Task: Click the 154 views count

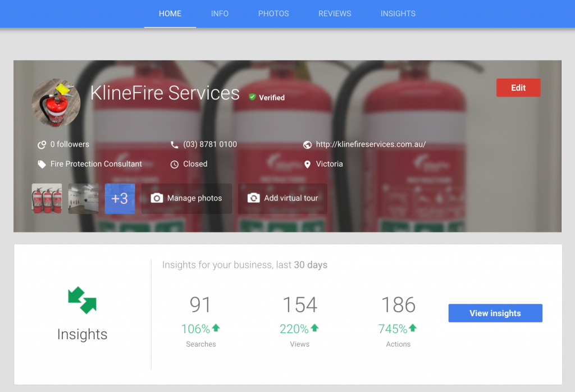Action: 300,305
